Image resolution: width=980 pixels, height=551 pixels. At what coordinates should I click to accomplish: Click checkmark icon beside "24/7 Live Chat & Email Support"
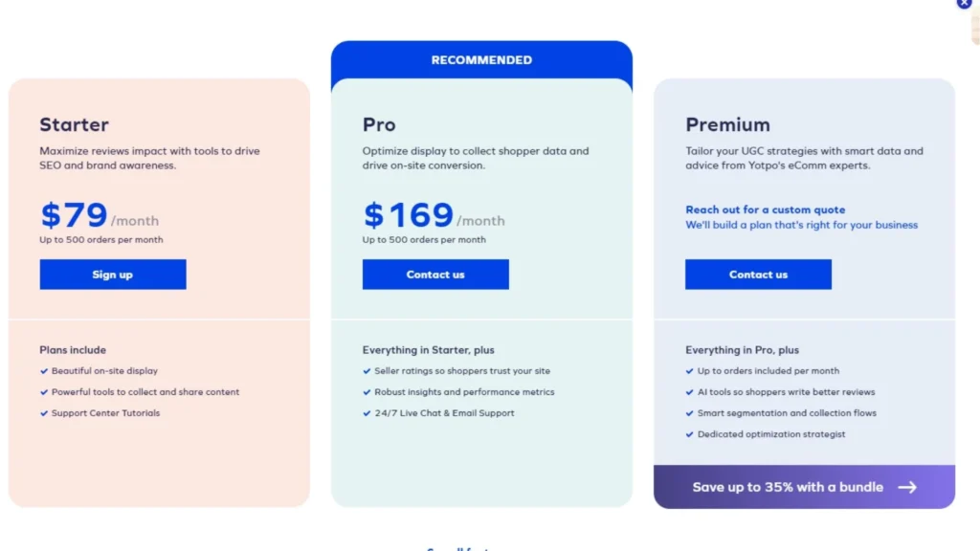367,413
